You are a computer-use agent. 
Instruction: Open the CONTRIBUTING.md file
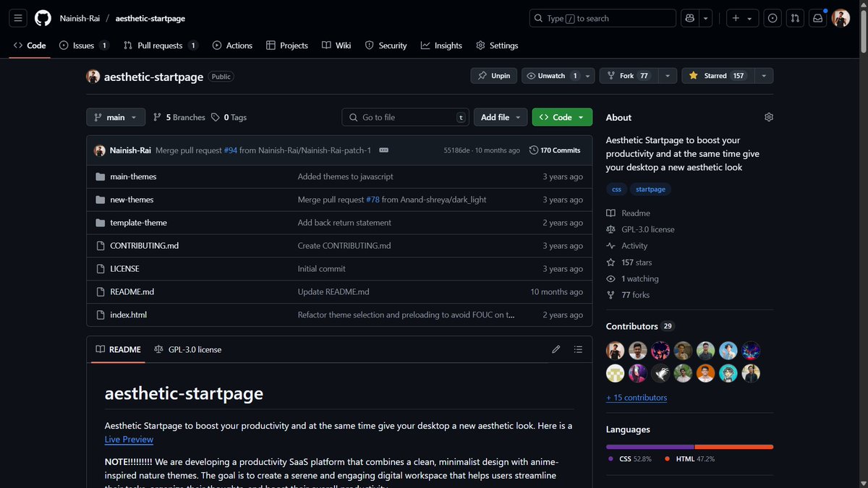(144, 246)
